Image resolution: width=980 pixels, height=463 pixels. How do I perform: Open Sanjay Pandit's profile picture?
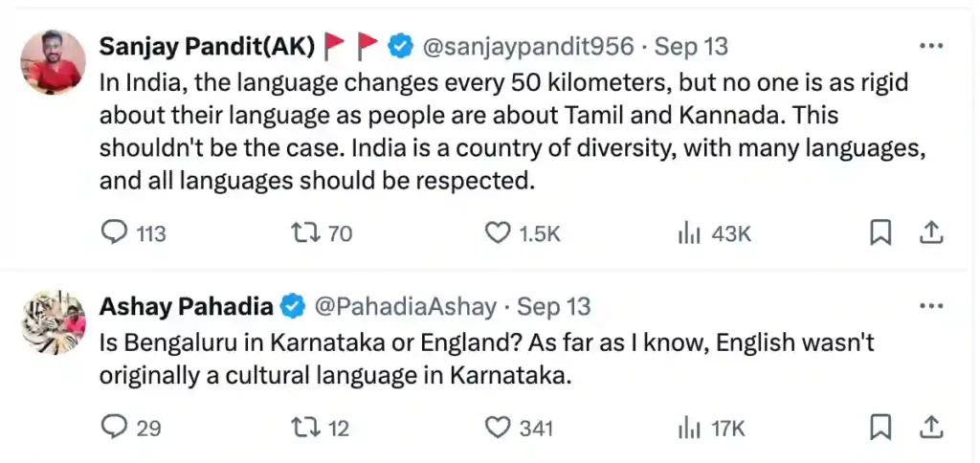pyautogui.click(x=54, y=62)
